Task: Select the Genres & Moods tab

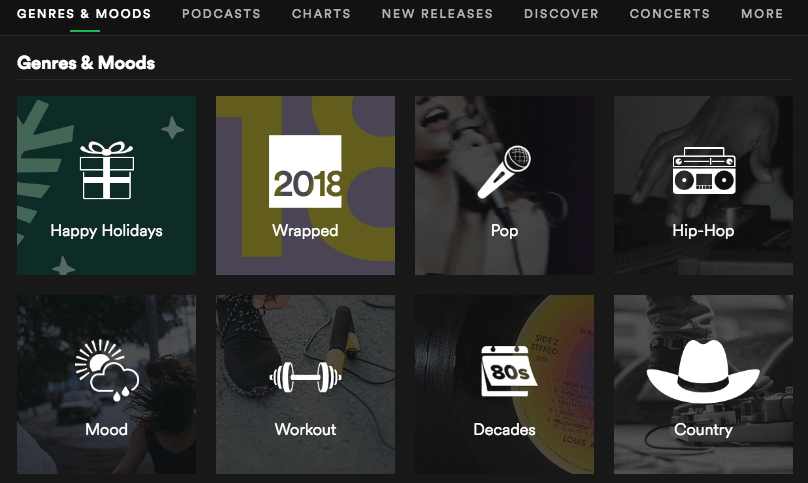Action: click(84, 14)
